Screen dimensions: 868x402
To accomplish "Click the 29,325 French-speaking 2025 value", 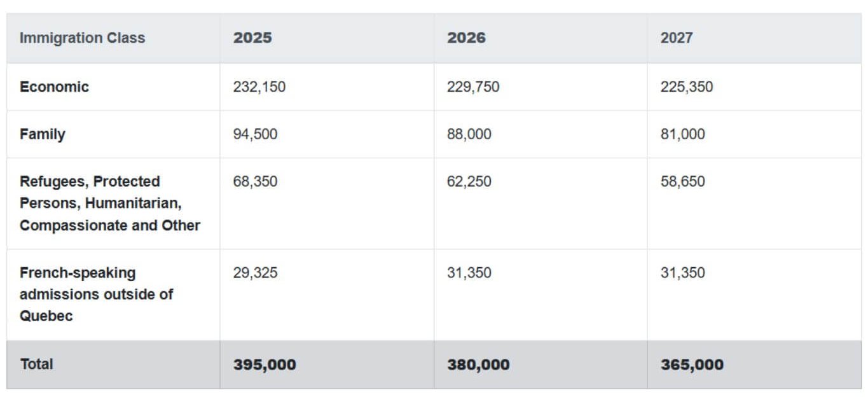I will [x=256, y=273].
